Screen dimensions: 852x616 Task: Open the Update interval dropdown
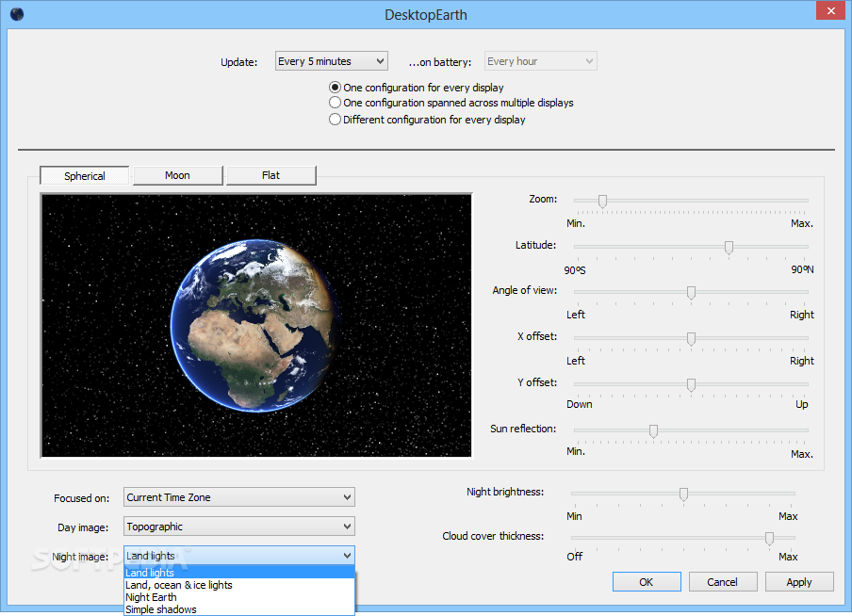[x=332, y=61]
